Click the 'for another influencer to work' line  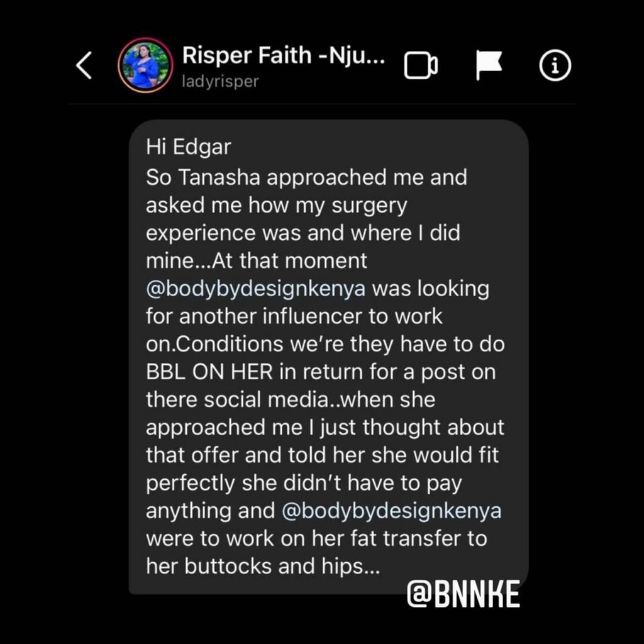click(294, 316)
